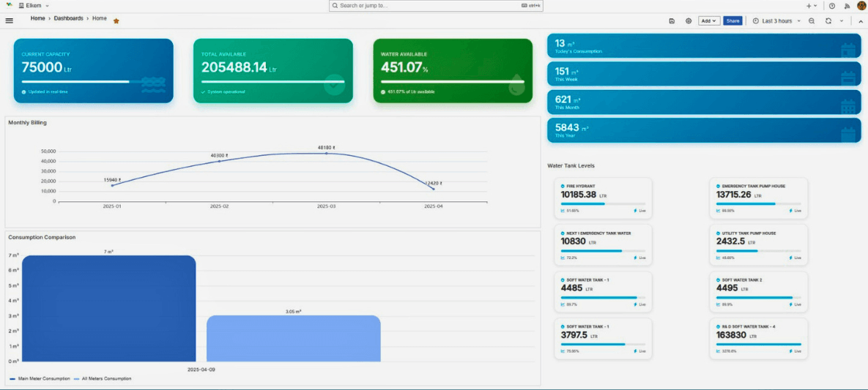
Task: Open the Elkem organization switcher
Action: click(34, 6)
